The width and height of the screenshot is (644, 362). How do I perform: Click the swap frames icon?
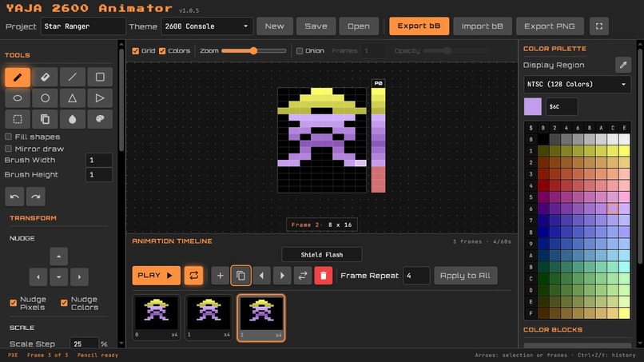point(303,276)
